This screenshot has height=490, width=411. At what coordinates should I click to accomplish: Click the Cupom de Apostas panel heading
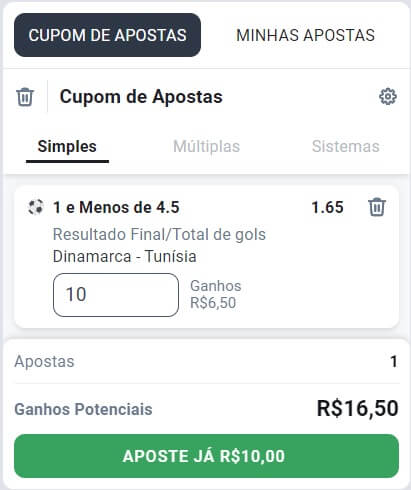click(141, 97)
